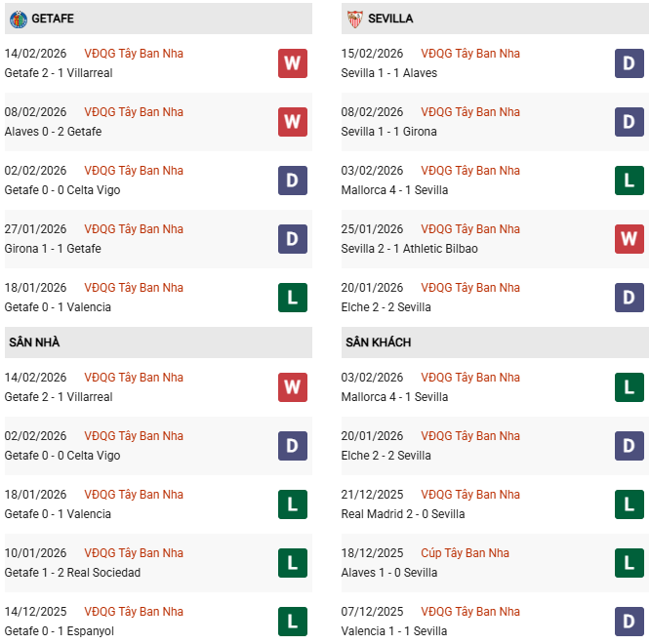Select the SÂN NHÀ section header
The image size is (650, 644).
click(x=35, y=342)
